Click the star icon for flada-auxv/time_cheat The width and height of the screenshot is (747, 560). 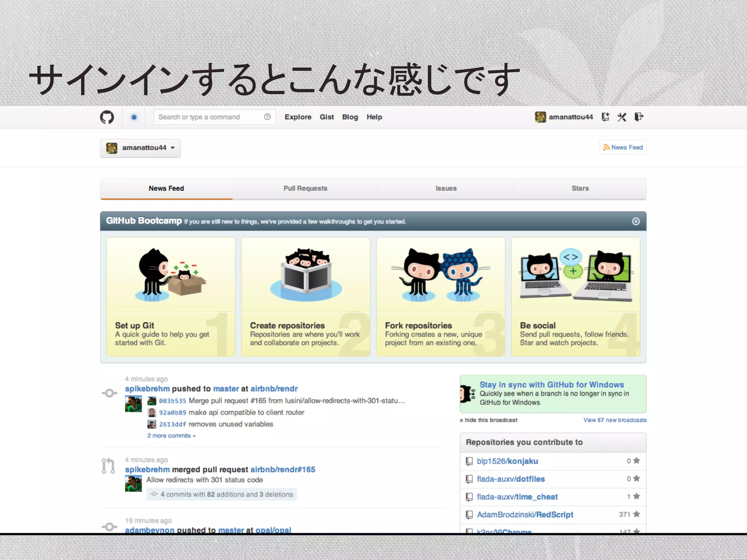pos(636,496)
